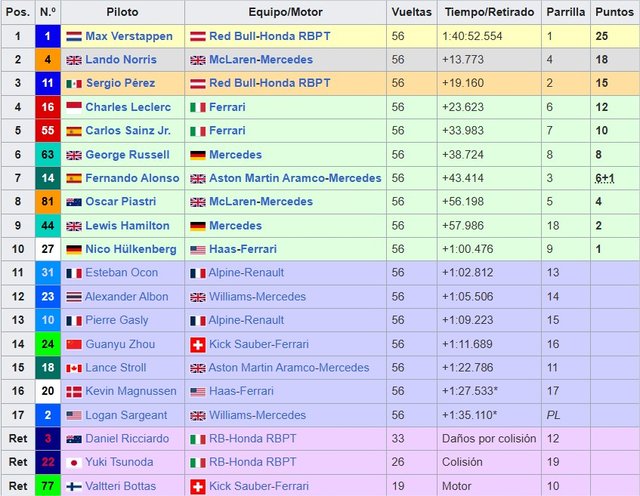Click the Canadian flag next to Lance Stroll
Screen dimensions: 640x496
point(74,368)
